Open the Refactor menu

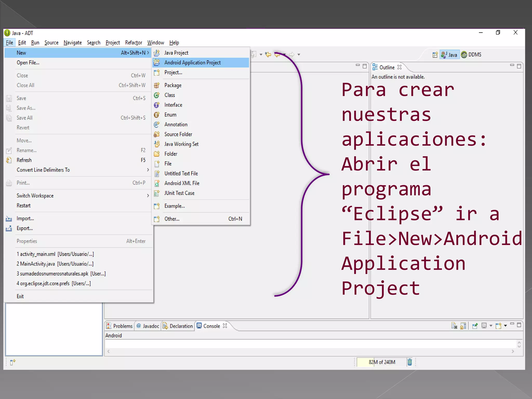pos(134,43)
